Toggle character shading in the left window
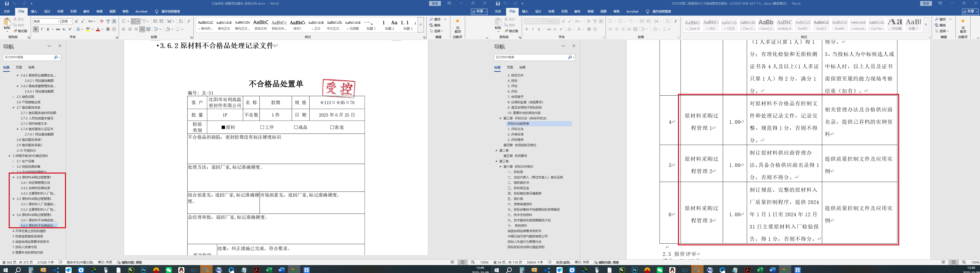 pos(108,29)
